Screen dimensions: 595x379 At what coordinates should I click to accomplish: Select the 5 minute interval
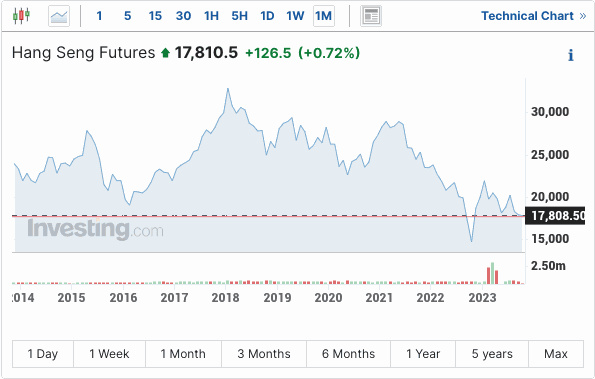tap(128, 16)
